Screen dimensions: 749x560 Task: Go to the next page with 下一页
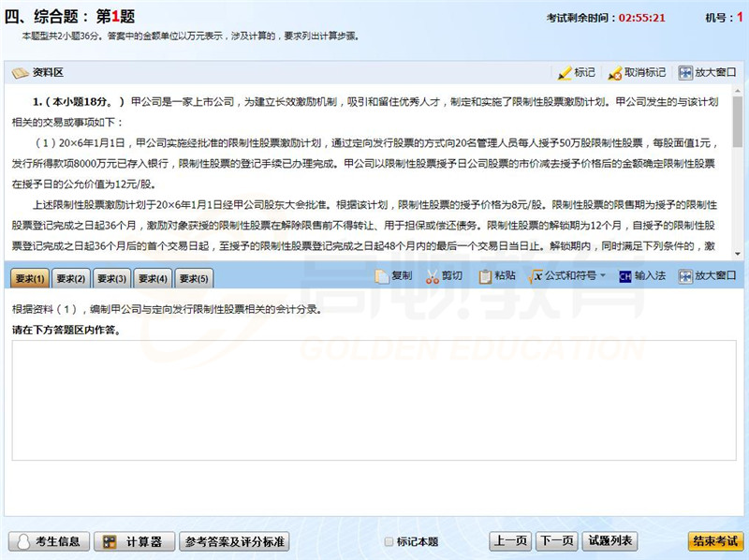click(x=556, y=541)
